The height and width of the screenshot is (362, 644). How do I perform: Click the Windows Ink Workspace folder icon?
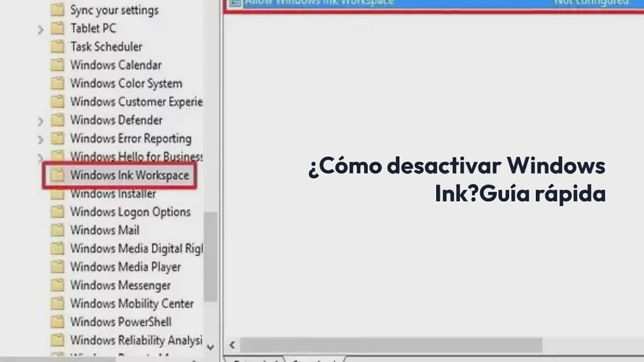point(57,175)
